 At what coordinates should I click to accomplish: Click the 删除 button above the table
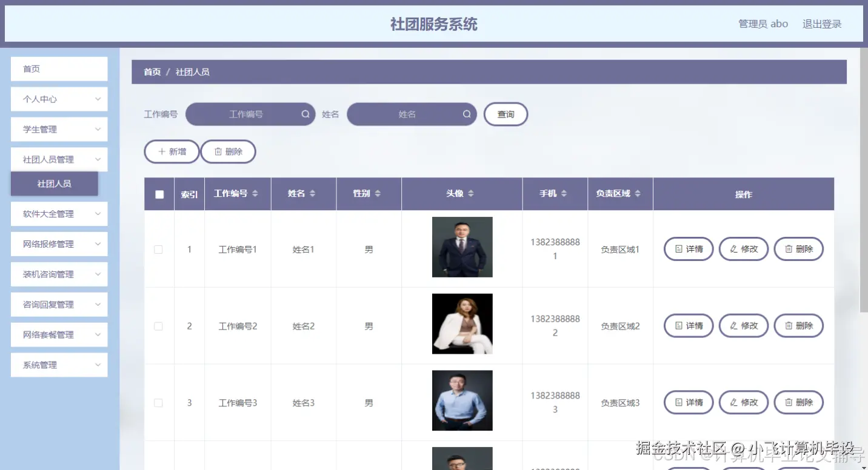click(228, 152)
